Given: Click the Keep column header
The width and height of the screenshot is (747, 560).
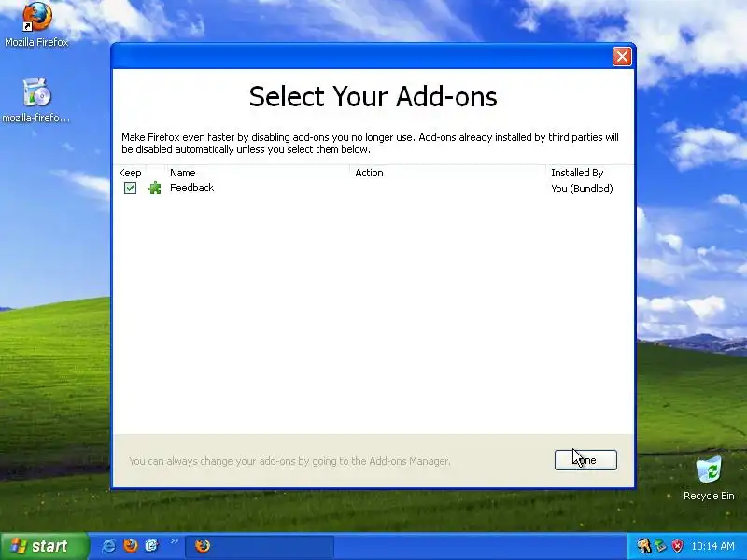Looking at the screenshot, I should click(x=130, y=173).
